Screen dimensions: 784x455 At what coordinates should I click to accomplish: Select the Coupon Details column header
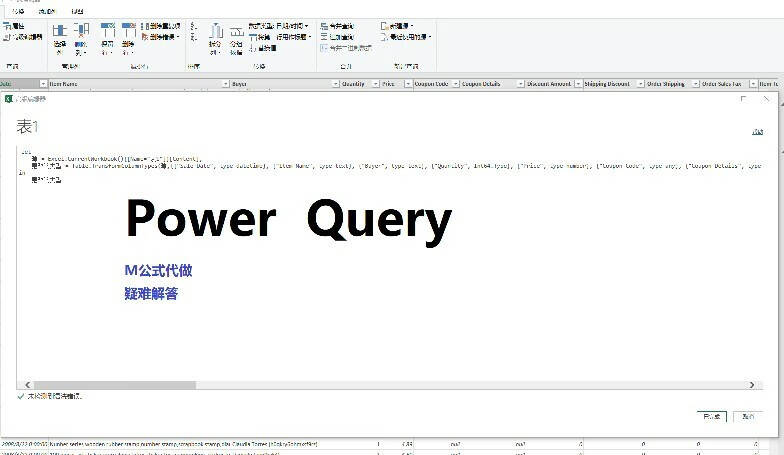(x=481, y=84)
